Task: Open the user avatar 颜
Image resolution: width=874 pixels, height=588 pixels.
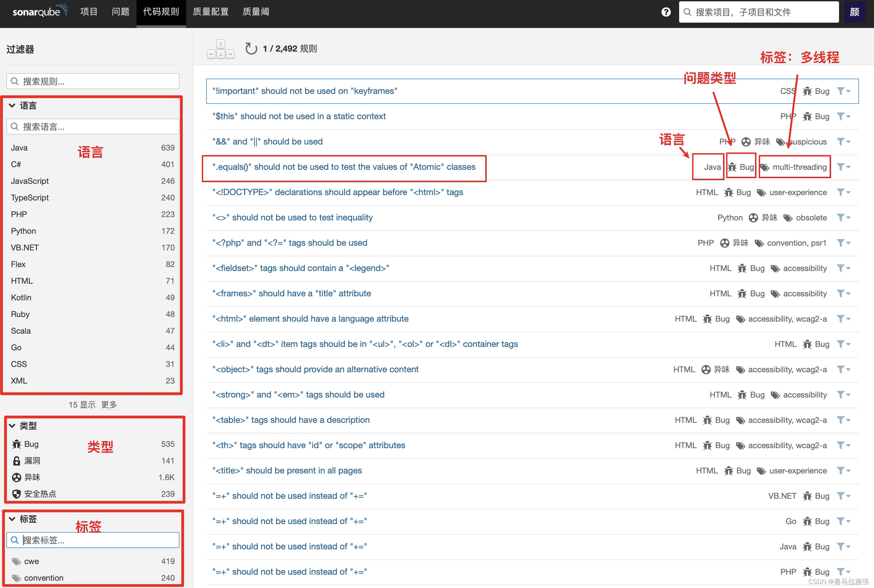Action: click(854, 12)
